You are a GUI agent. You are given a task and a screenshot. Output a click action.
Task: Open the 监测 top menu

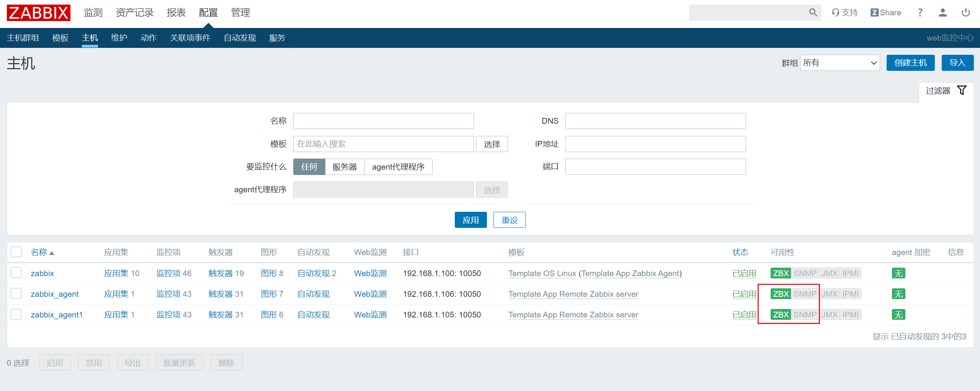pos(93,13)
